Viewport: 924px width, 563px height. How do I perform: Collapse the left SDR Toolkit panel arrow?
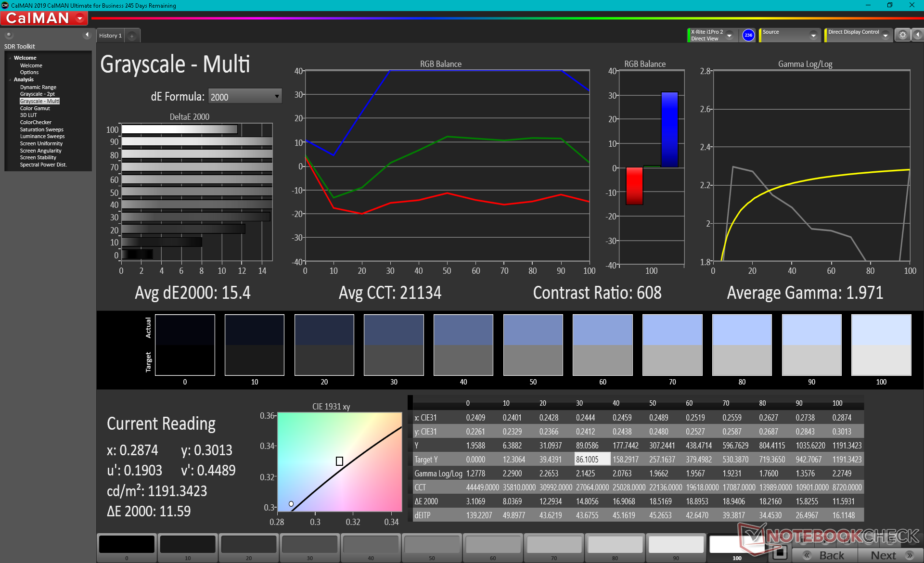(x=87, y=35)
